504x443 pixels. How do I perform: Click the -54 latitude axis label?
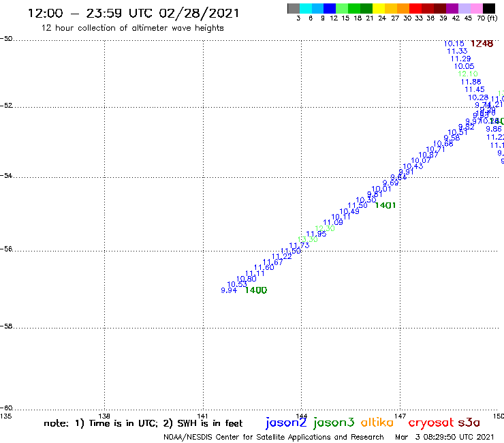pos(6,176)
